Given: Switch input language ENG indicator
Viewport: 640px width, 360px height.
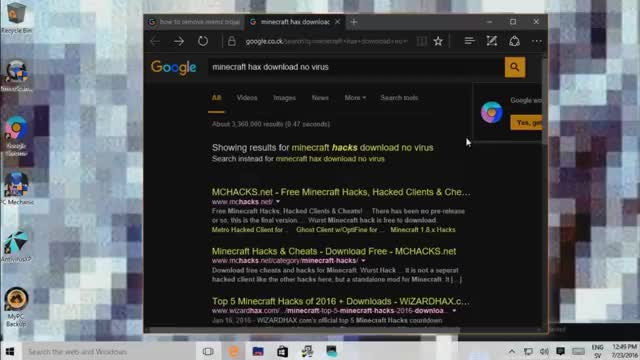Looking at the screenshot, I should coord(598,351).
